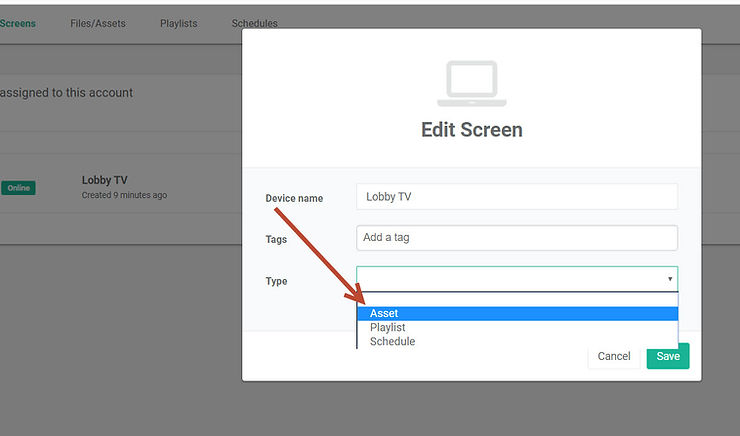Click the Created 9 minutes ago text
The height and width of the screenshot is (436, 740).
point(124,195)
